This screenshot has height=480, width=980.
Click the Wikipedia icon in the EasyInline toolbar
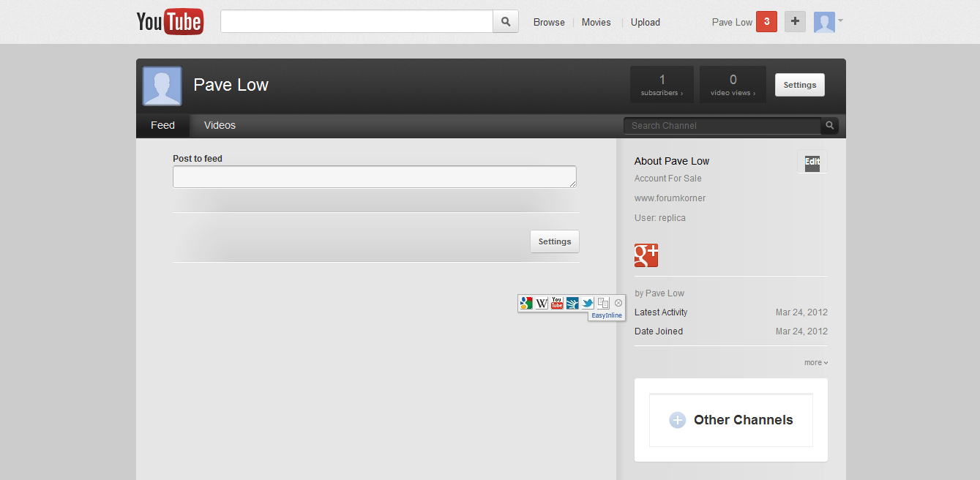542,303
